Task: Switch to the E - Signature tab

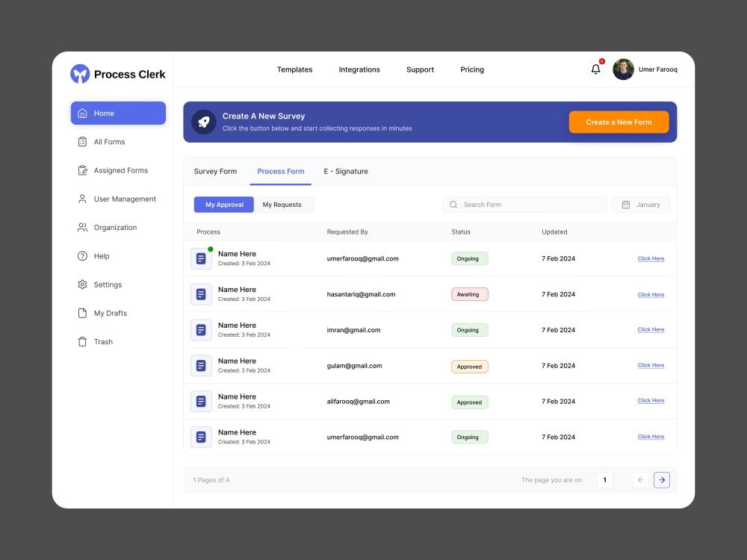Action: (346, 172)
